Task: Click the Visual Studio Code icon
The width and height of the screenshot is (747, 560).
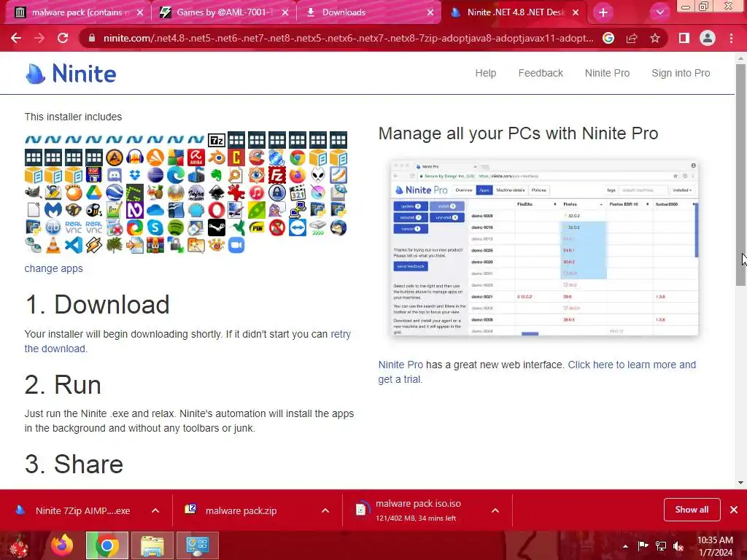Action: pyautogui.click(x=74, y=245)
